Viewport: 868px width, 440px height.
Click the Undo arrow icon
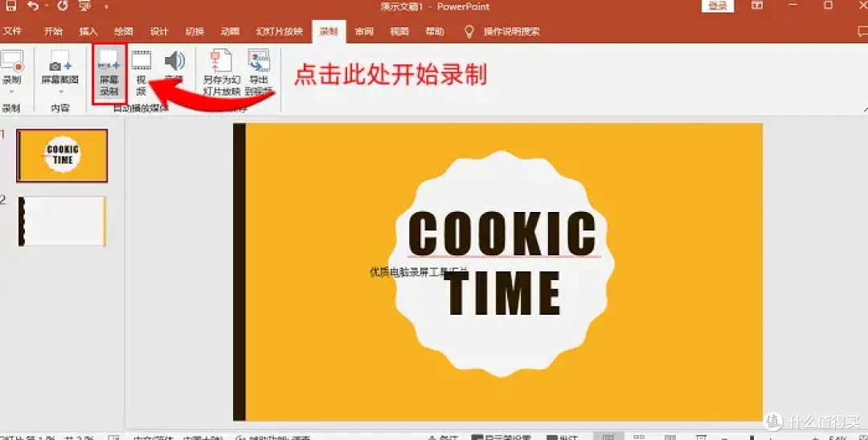(33, 6)
